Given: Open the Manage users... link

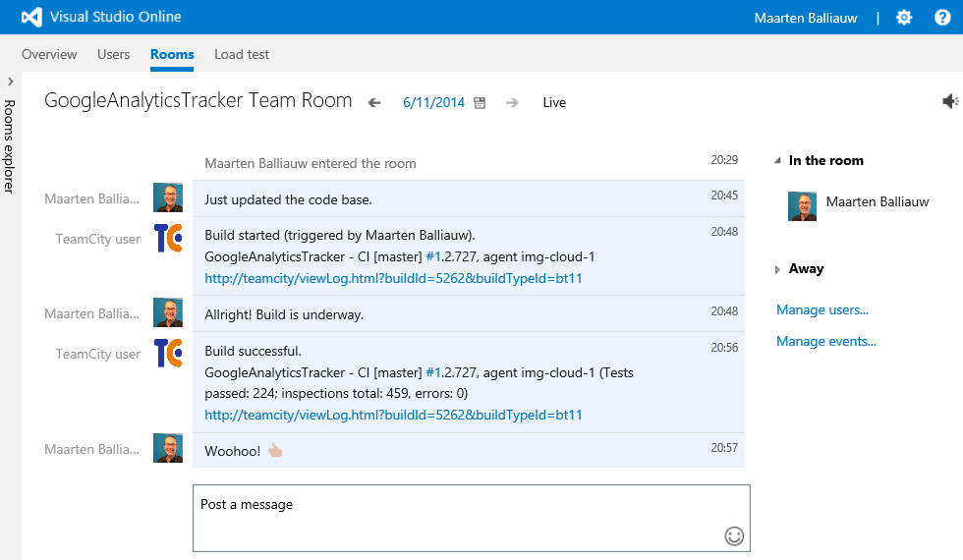Looking at the screenshot, I should 822,310.
